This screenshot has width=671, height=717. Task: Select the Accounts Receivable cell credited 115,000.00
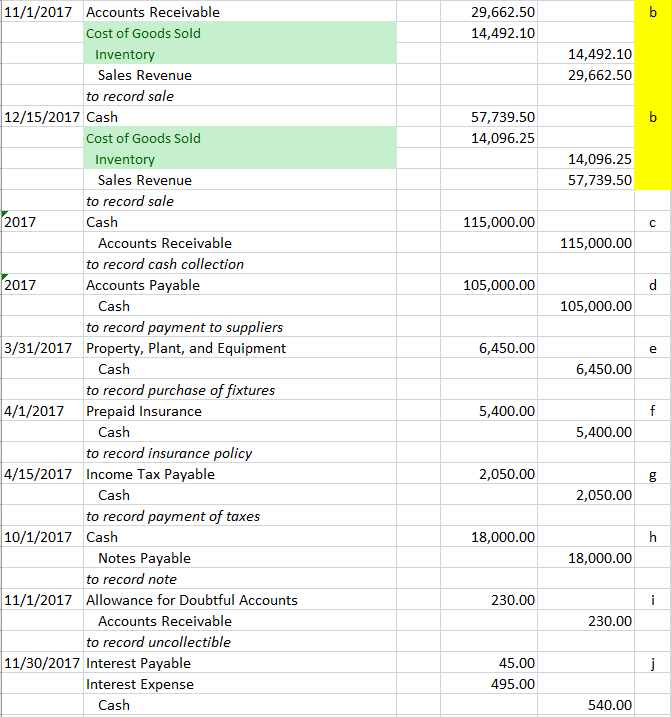[240, 243]
